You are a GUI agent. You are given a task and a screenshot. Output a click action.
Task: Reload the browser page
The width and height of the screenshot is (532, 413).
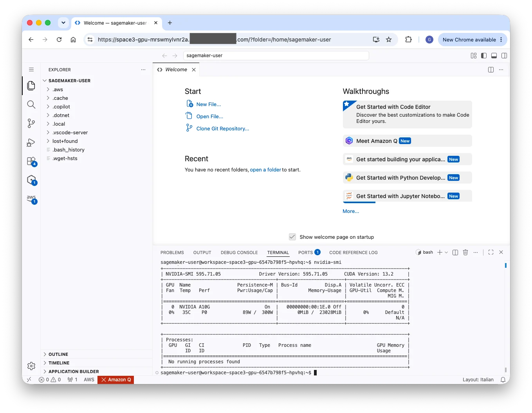[x=59, y=40]
